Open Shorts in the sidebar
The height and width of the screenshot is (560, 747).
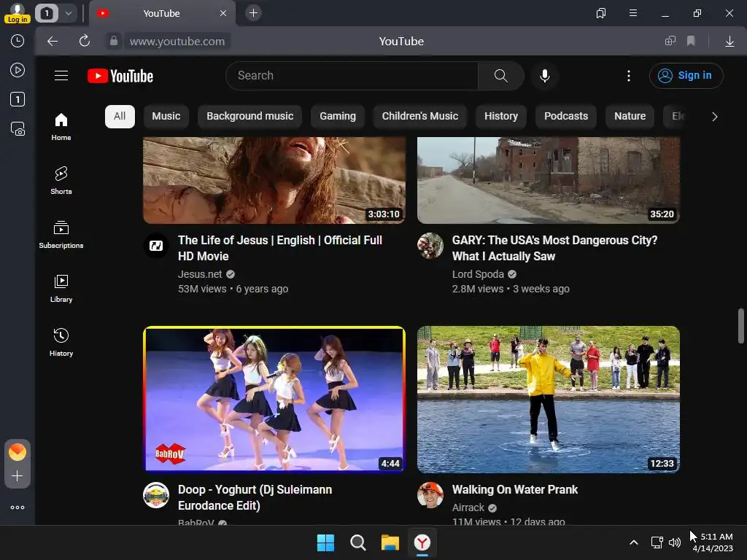(x=61, y=181)
